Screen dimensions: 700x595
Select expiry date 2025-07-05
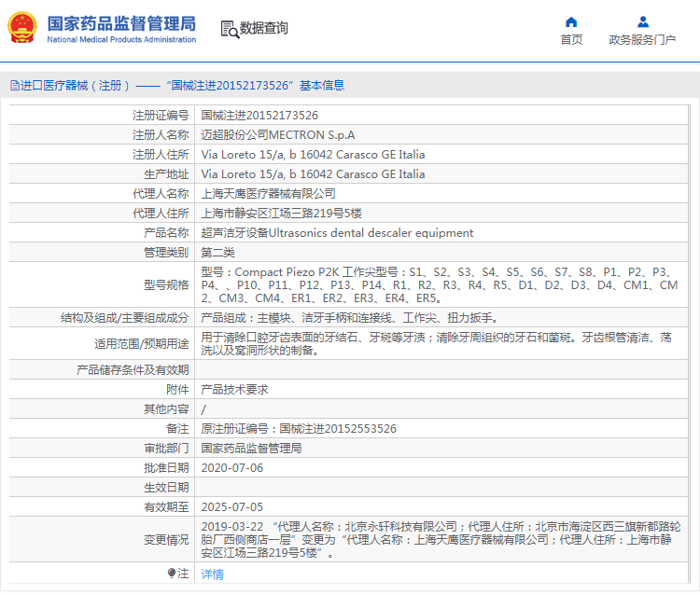(x=232, y=507)
